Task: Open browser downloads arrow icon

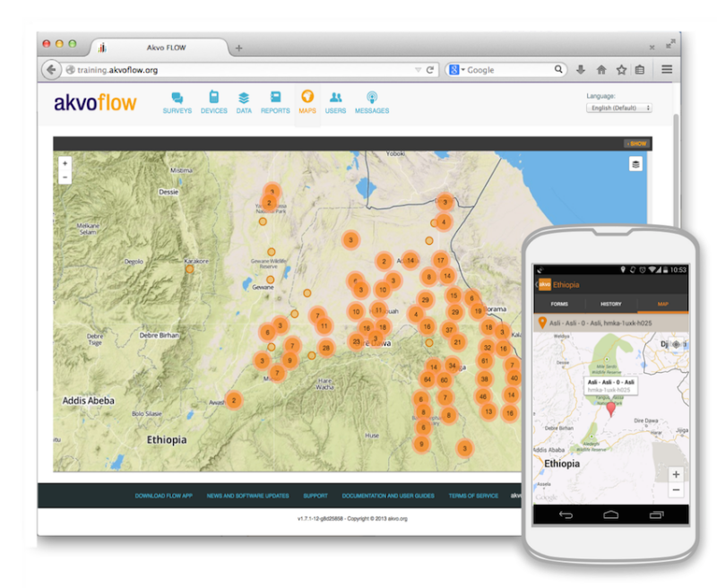Action: coord(580,70)
